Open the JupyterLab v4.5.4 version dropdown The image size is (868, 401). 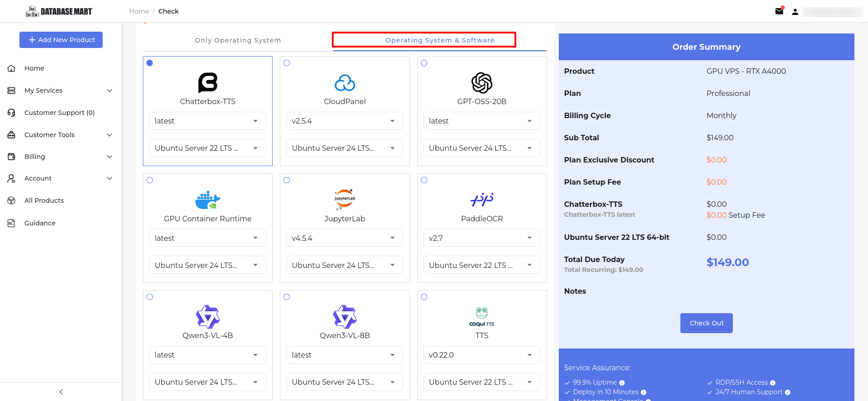(x=345, y=238)
